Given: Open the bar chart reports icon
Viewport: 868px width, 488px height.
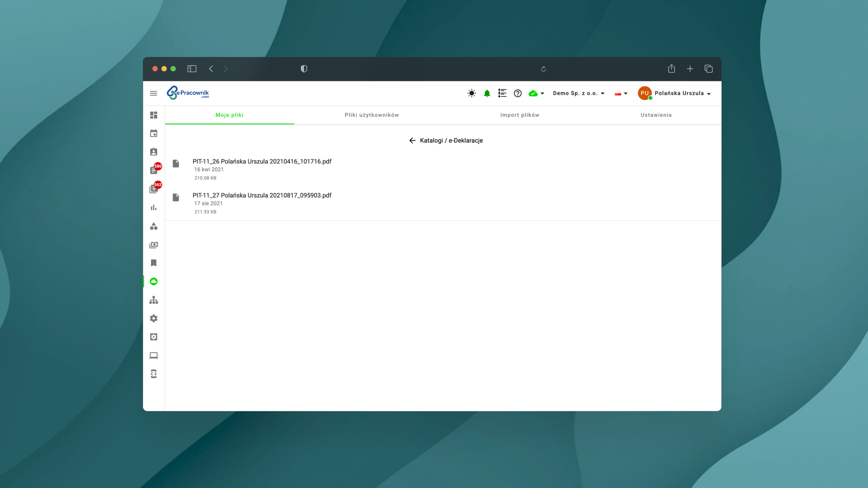Looking at the screenshot, I should (x=154, y=207).
